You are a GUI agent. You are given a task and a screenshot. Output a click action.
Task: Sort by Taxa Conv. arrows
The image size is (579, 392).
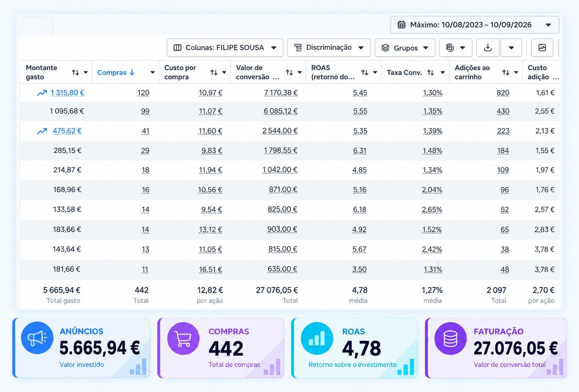click(430, 72)
